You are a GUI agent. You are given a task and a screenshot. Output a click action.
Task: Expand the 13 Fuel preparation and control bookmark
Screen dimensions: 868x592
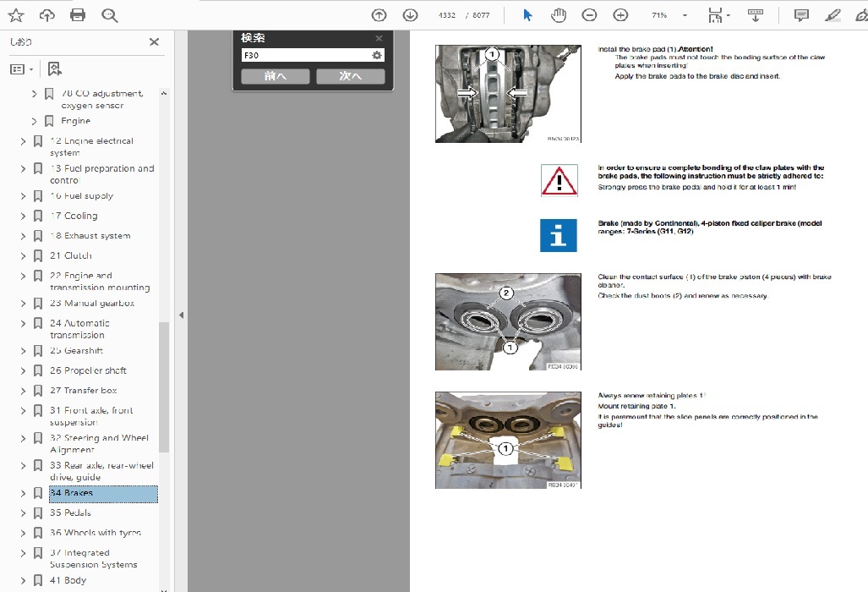click(x=23, y=168)
